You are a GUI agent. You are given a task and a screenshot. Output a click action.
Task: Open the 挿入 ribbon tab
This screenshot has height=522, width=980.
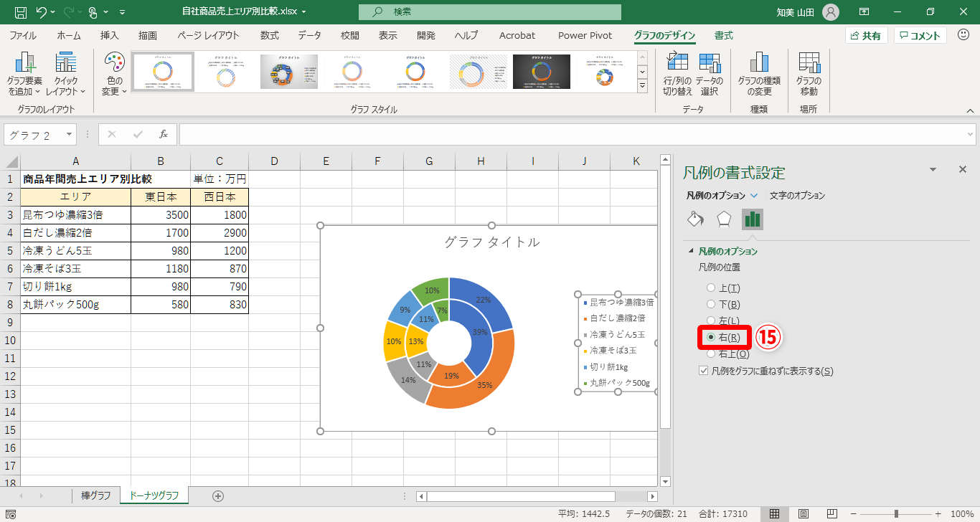click(110, 35)
